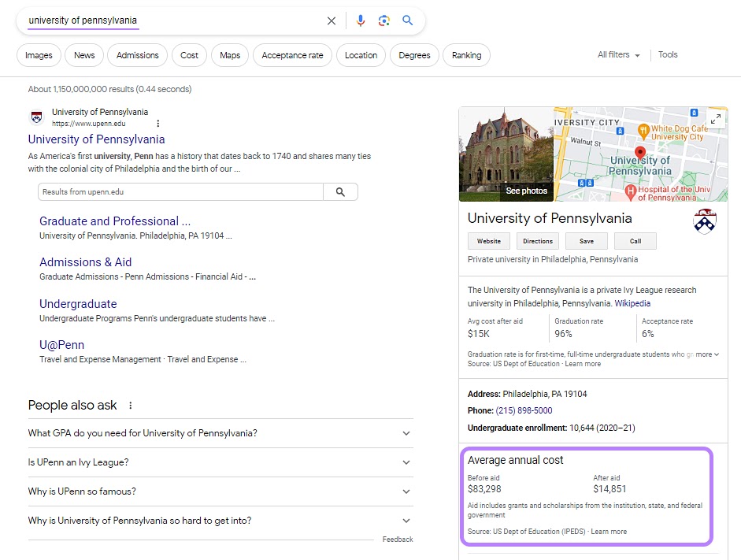The image size is (741, 560).
Task: Click the Website button in knowledge panel
Action: click(x=489, y=241)
